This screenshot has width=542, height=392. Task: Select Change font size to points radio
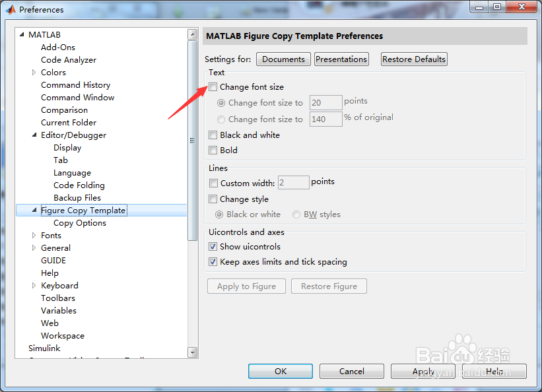pos(221,103)
